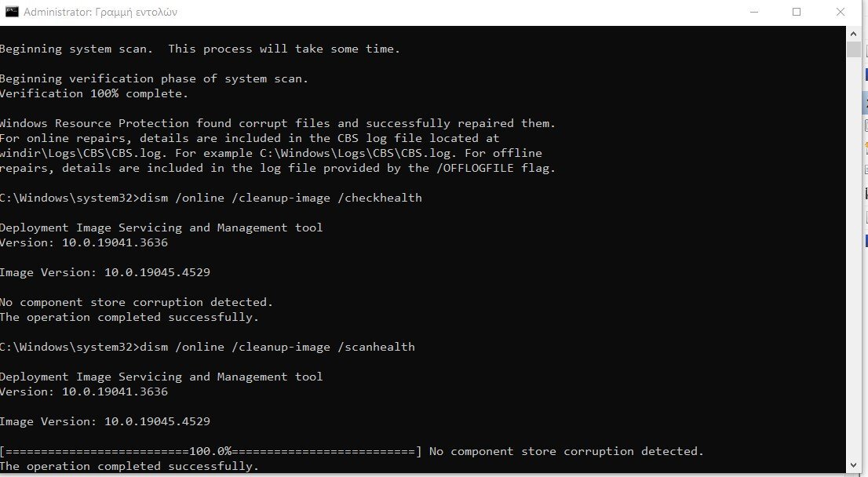Click the 100.0% progress bar text
Viewport: 868px width, 477px height.
(210, 452)
